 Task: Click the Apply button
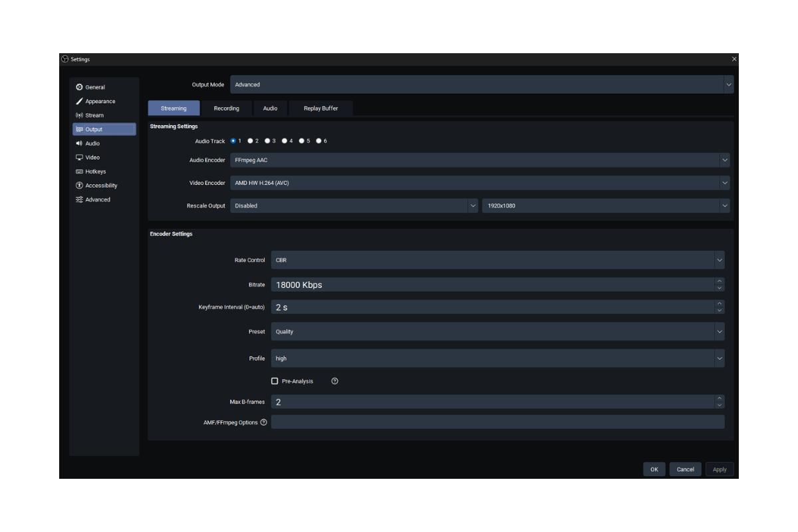tap(720, 469)
